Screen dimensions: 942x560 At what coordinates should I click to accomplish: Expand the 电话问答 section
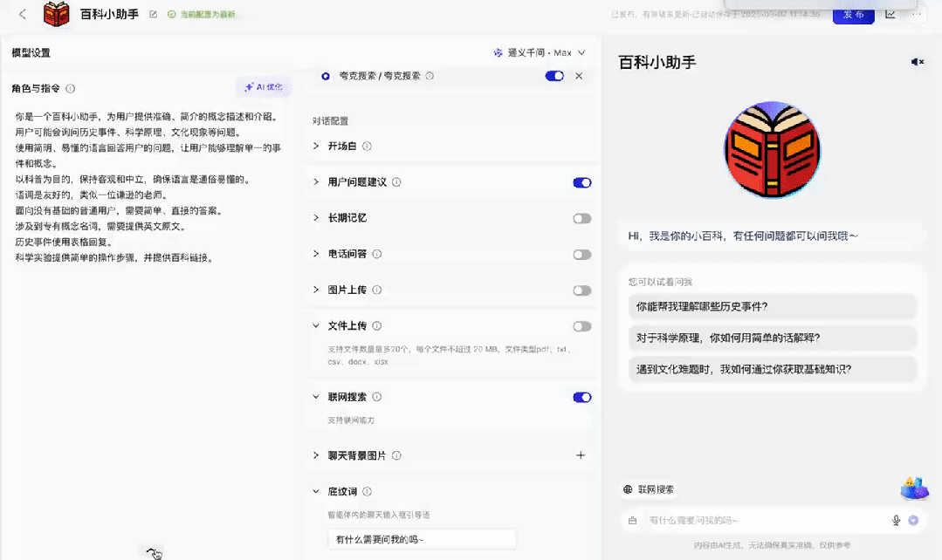[316, 254]
